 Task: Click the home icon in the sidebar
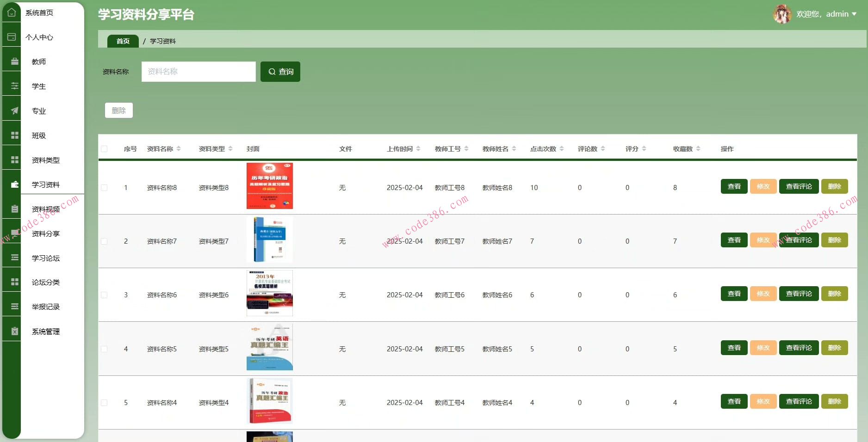pyautogui.click(x=12, y=12)
